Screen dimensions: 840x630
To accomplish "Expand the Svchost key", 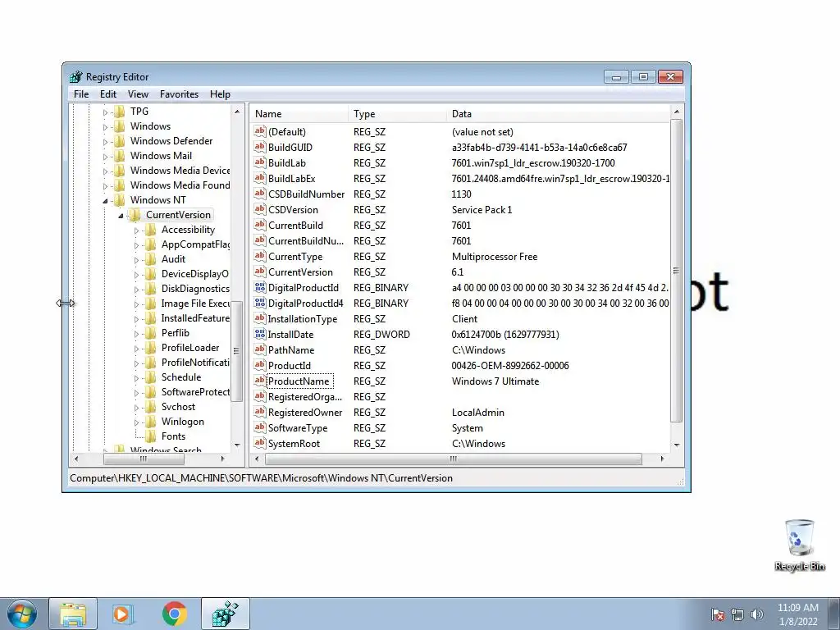I will click(x=136, y=408).
